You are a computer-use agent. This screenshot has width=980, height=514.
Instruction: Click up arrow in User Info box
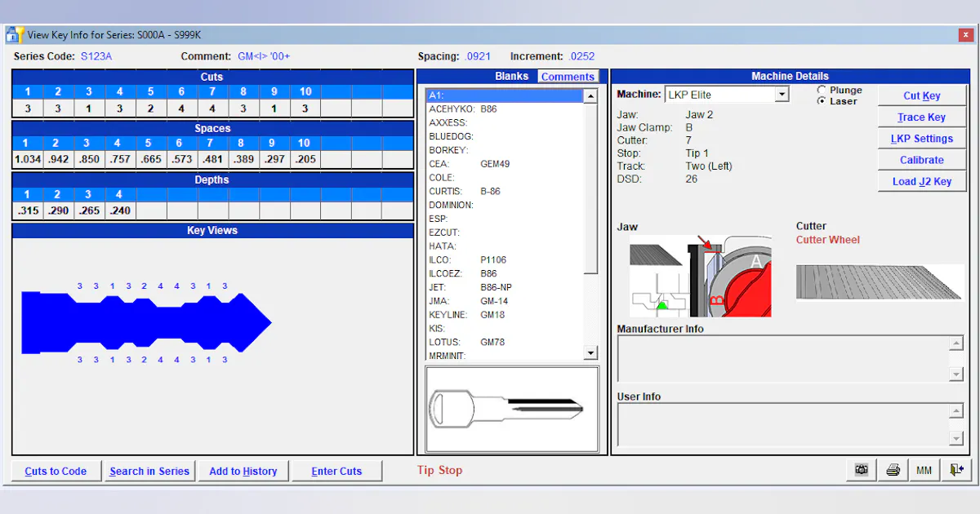(956, 410)
